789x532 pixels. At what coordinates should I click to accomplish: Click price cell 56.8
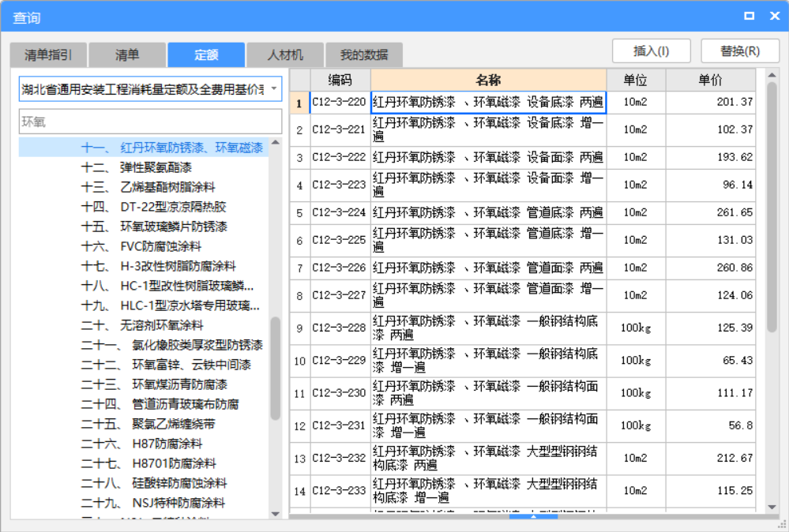click(x=711, y=426)
